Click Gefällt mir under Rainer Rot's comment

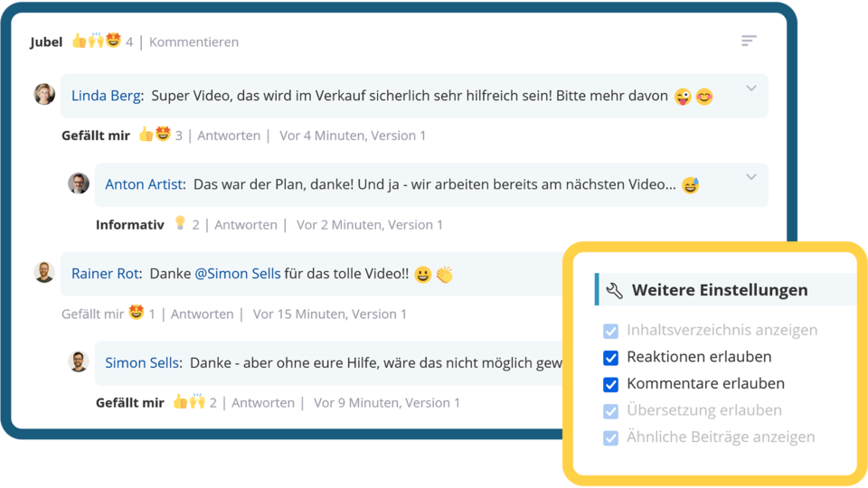pos(92,314)
